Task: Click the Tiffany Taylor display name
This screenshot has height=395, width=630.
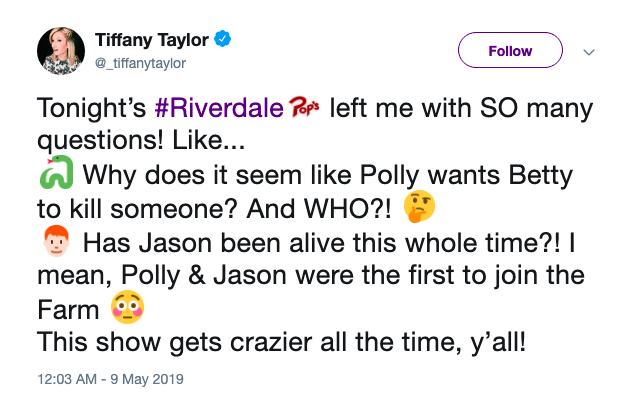Action: (151, 39)
